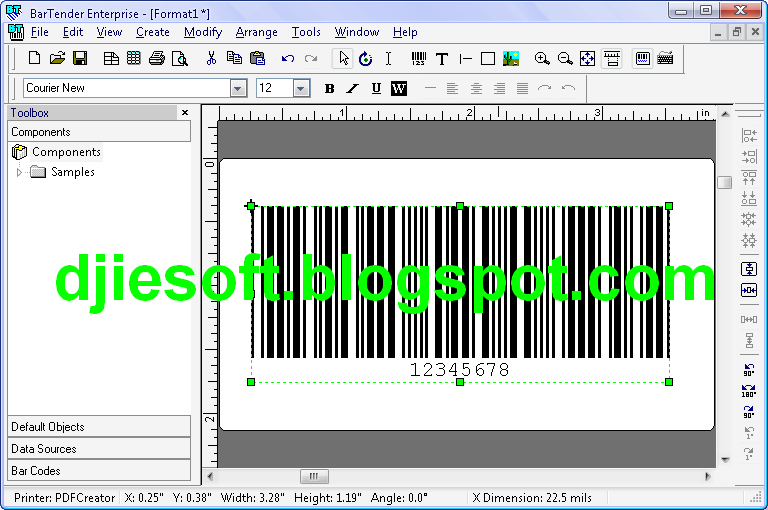Expand the Default Objects panel
Image resolution: width=768 pixels, height=510 pixels.
[99, 427]
